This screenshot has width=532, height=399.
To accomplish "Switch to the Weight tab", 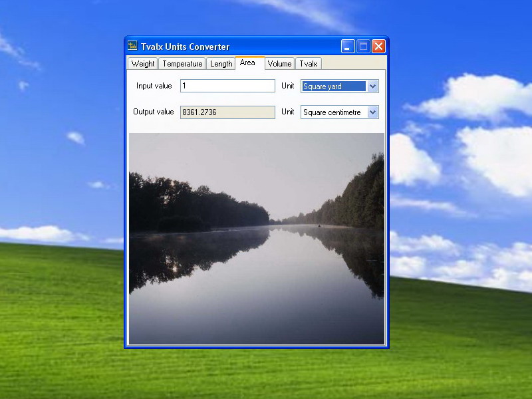I will (142, 64).
